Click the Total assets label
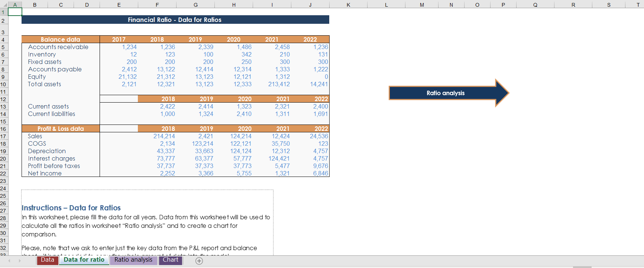This screenshot has height=268, width=644. [x=44, y=84]
